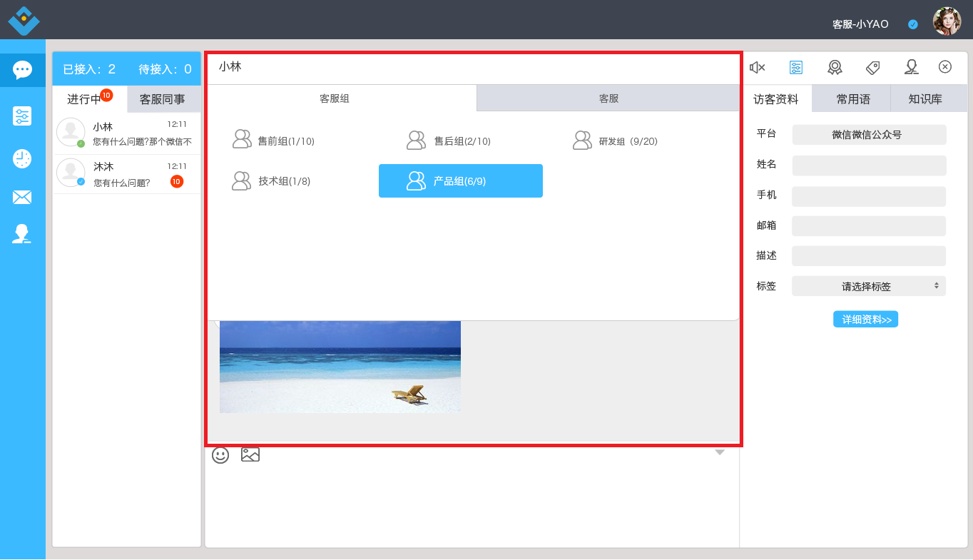This screenshot has width=973, height=560.
Task: Close conversation with the circled X icon
Action: coord(945,67)
